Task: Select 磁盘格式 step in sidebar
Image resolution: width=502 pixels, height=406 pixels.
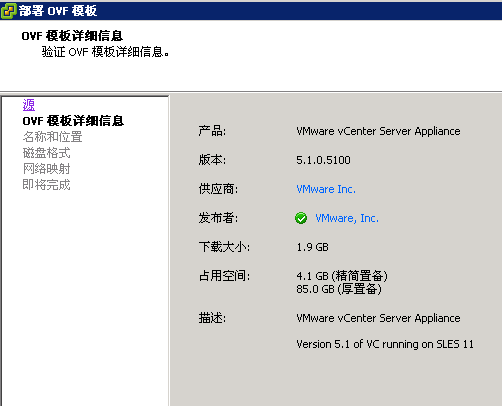Action: pyautogui.click(x=46, y=153)
